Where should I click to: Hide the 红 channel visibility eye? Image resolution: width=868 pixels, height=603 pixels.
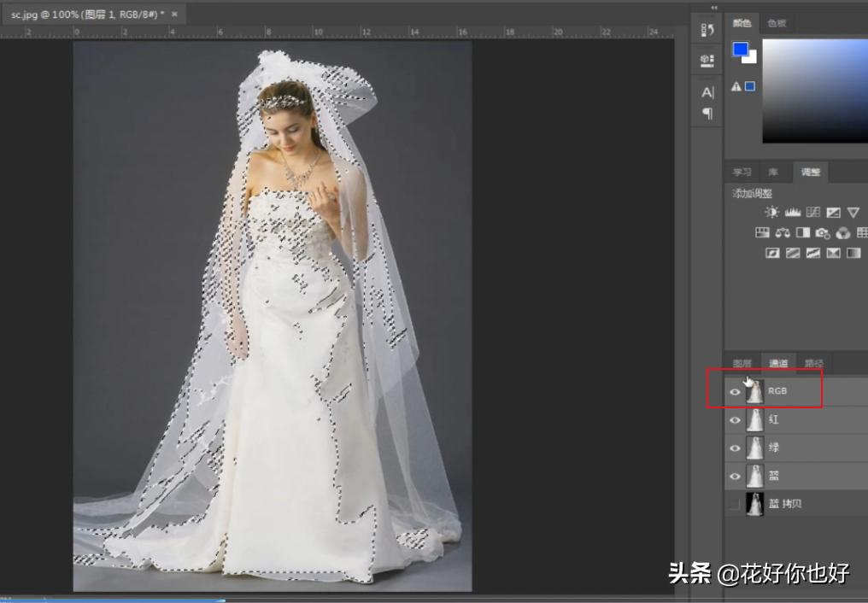pyautogui.click(x=735, y=420)
